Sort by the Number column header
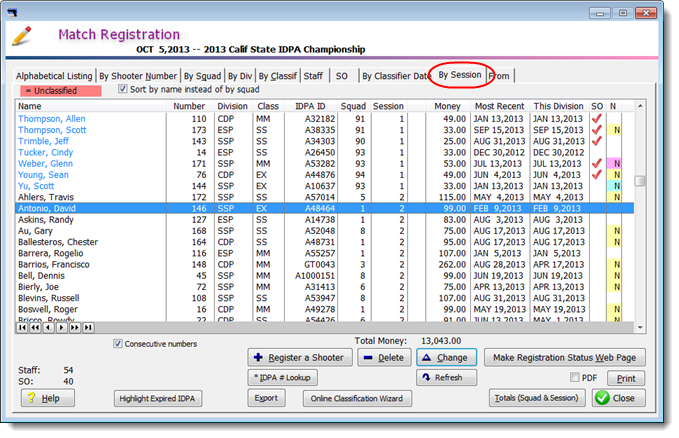679x438 pixels. (x=189, y=106)
